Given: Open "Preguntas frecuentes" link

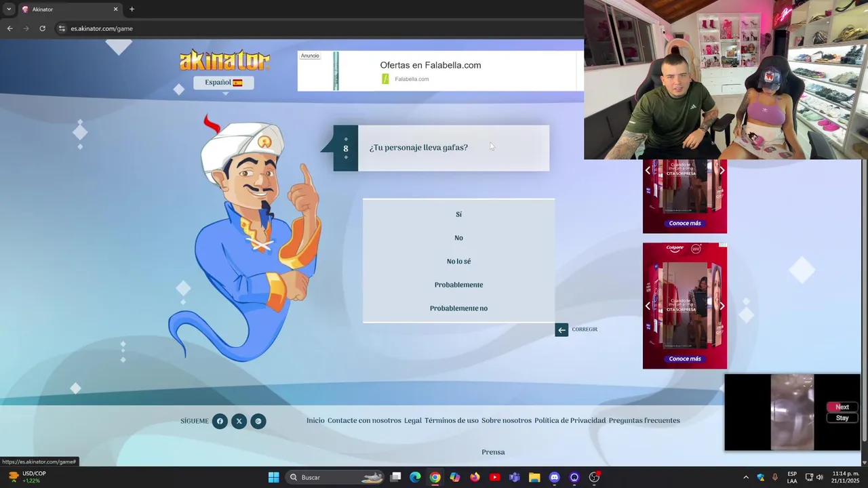Looking at the screenshot, I should pos(644,420).
